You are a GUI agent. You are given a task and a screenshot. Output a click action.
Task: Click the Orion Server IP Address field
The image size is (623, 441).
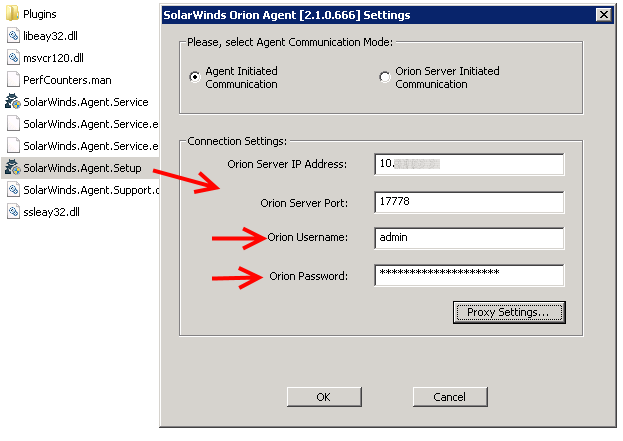[469, 164]
